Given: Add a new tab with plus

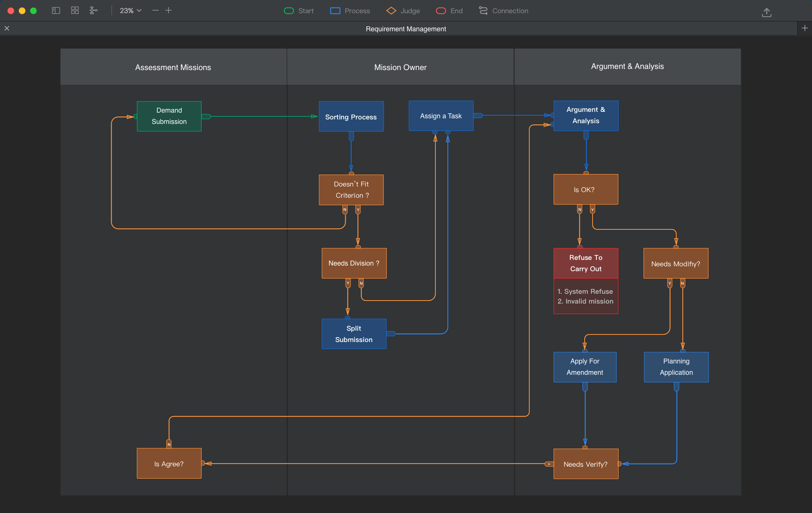Looking at the screenshot, I should tap(804, 28).
